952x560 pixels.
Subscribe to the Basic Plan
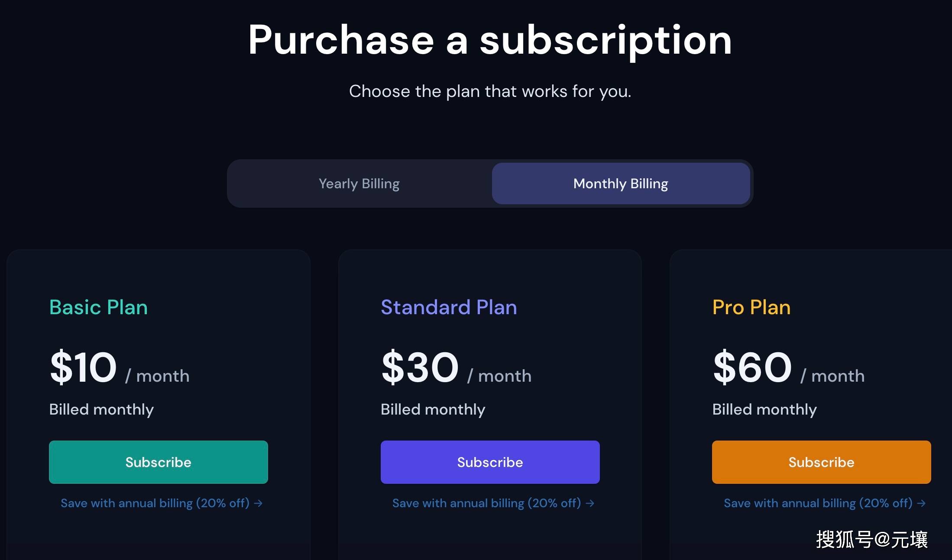click(159, 462)
